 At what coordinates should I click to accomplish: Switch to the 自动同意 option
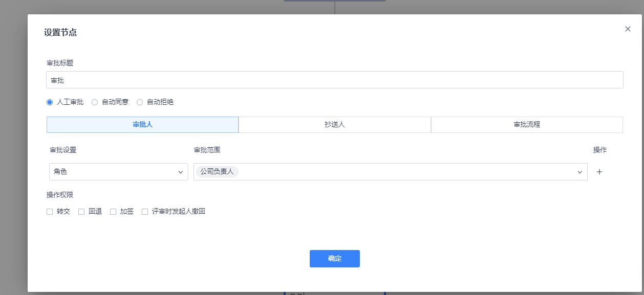click(x=95, y=102)
